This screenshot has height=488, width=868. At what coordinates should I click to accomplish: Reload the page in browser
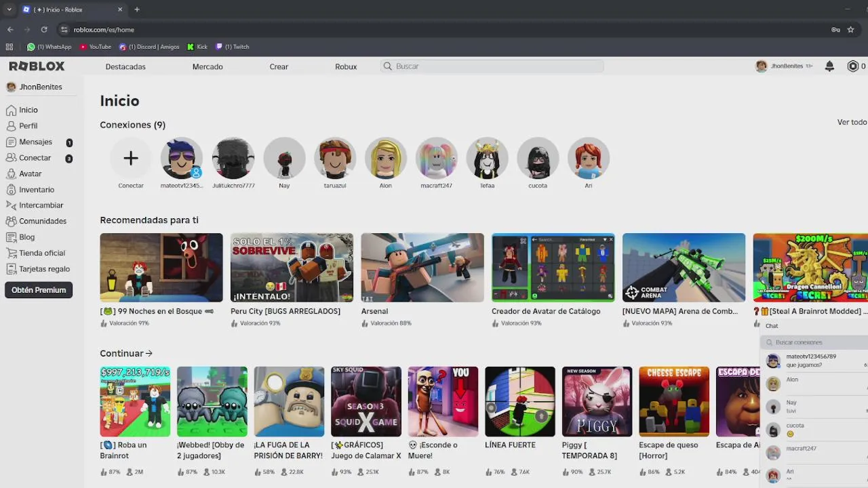tap(44, 30)
